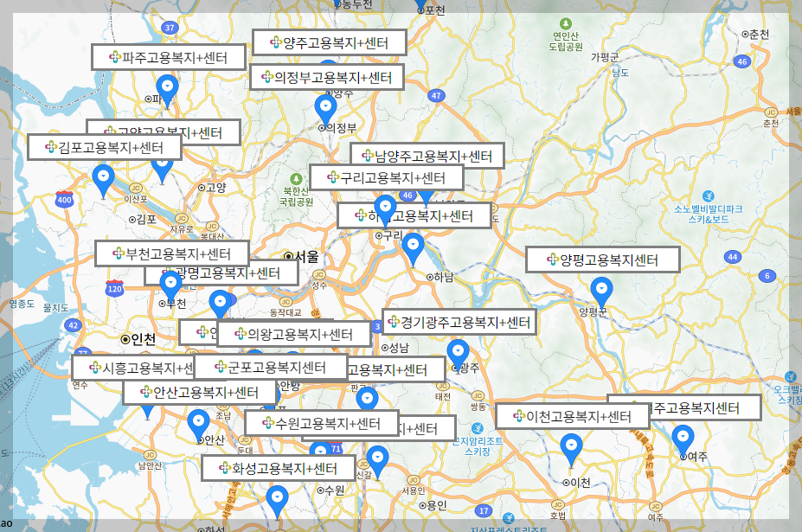
Task: Click the pin below 화성고용복지+센터 label
Action: point(277,502)
